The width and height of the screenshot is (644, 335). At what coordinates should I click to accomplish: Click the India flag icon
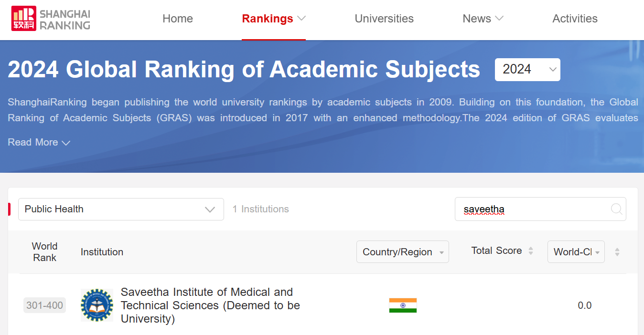point(403,305)
